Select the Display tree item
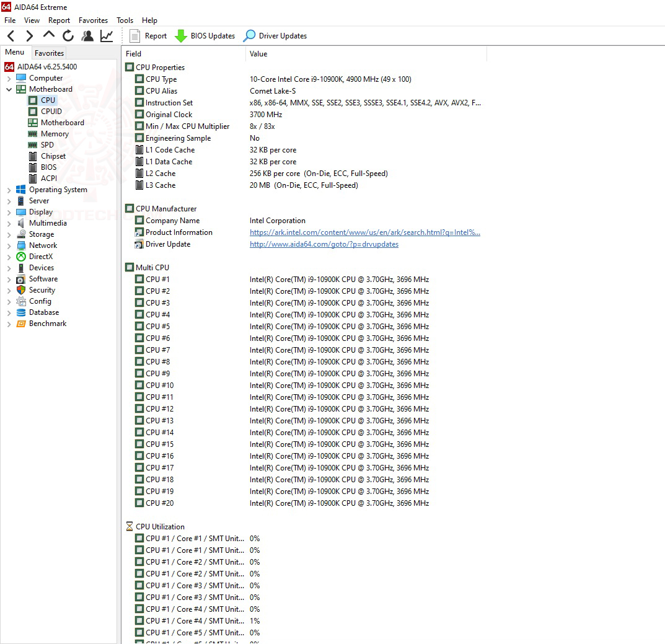The image size is (665, 644). tap(34, 212)
